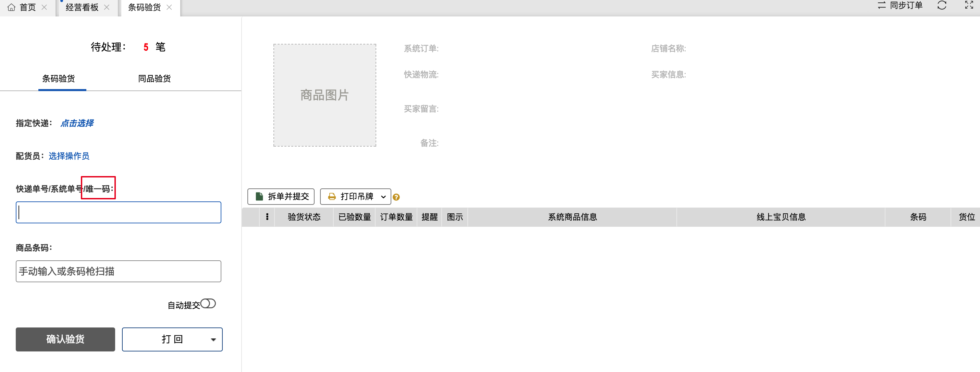Image resolution: width=980 pixels, height=372 pixels.
Task: Click the 同步订单 button
Action: pos(900,5)
